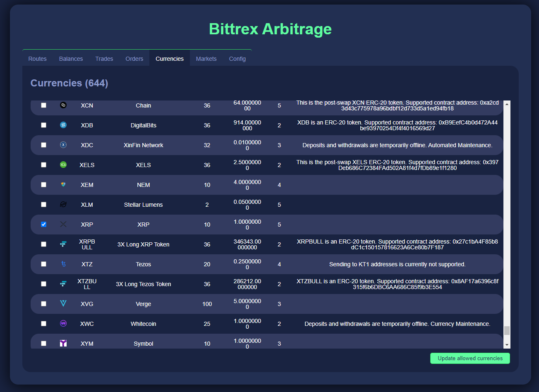Click the Tezos KT1 addresses notice text
The height and width of the screenshot is (392, 539).
(x=398, y=264)
